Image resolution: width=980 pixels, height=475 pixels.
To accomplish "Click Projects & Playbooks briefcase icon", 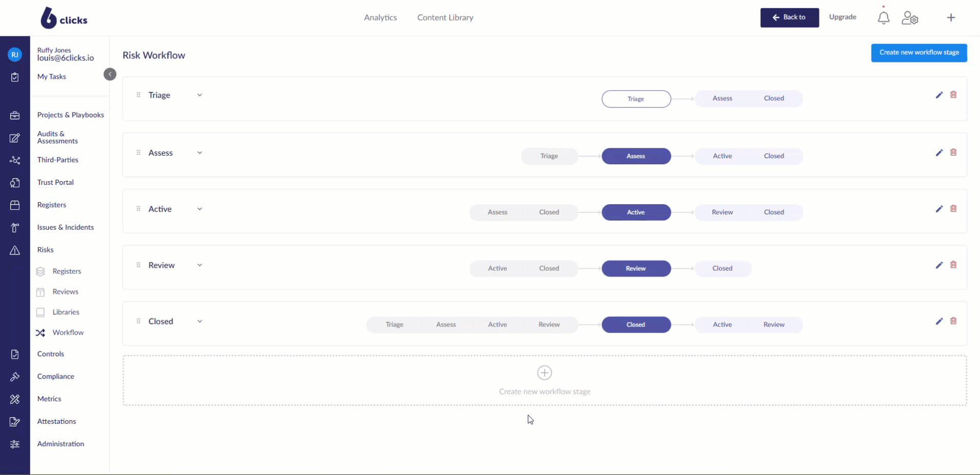I will pyautogui.click(x=15, y=115).
